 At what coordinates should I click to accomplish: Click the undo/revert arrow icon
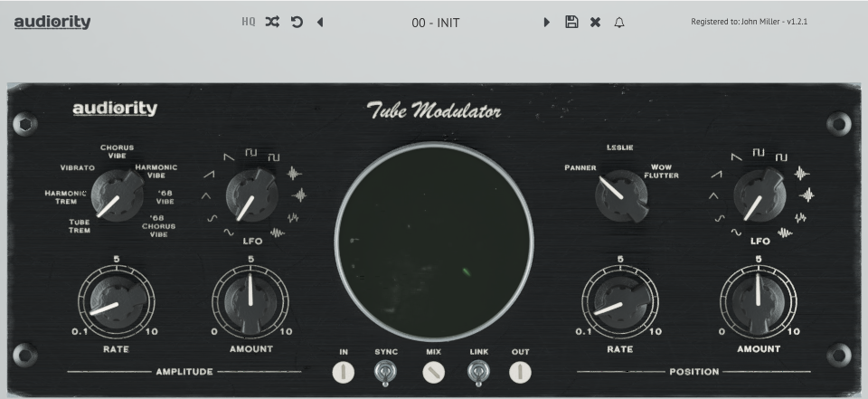coord(297,22)
